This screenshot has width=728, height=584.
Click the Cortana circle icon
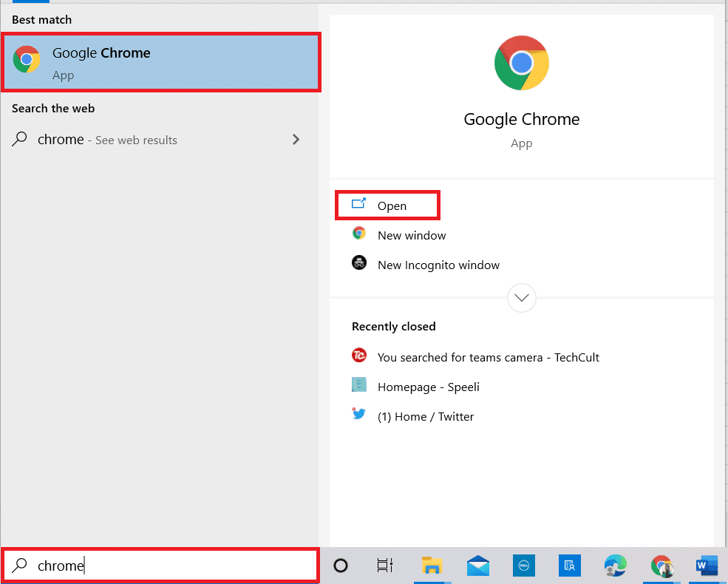[340, 565]
